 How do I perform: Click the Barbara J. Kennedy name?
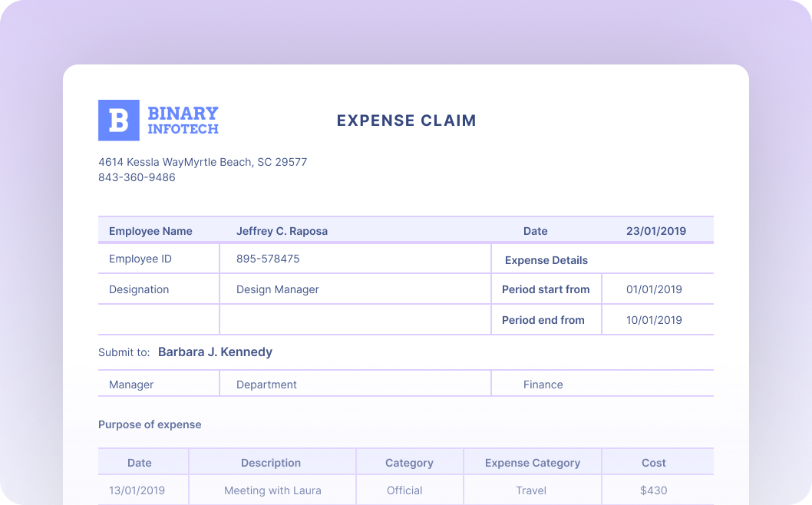215,352
